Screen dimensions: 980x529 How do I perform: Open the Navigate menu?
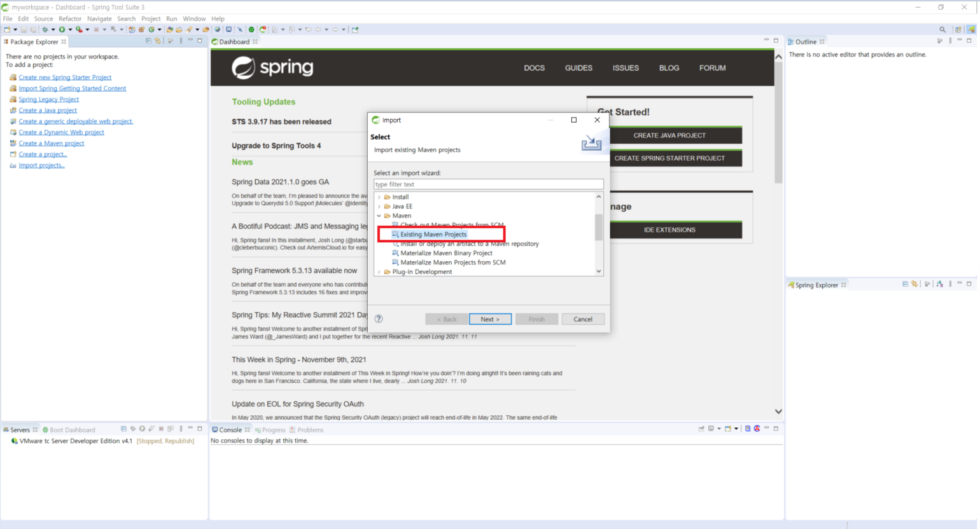tap(99, 18)
